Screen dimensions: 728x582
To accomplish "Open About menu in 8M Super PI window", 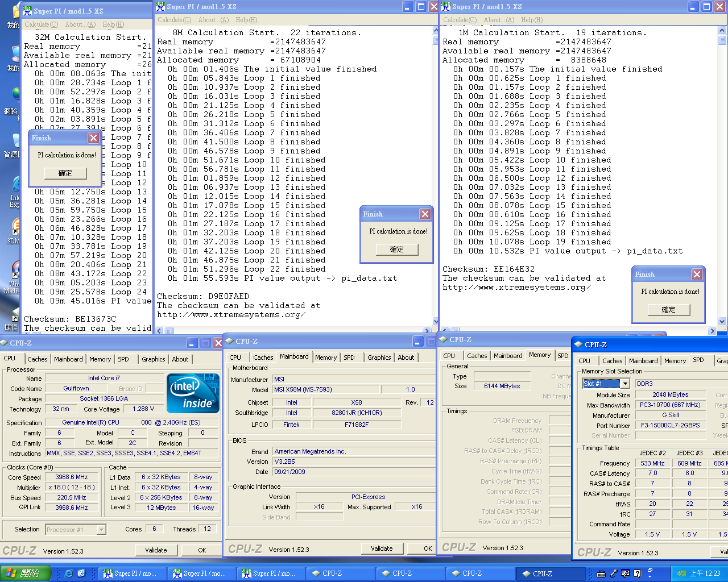I will click(x=214, y=20).
